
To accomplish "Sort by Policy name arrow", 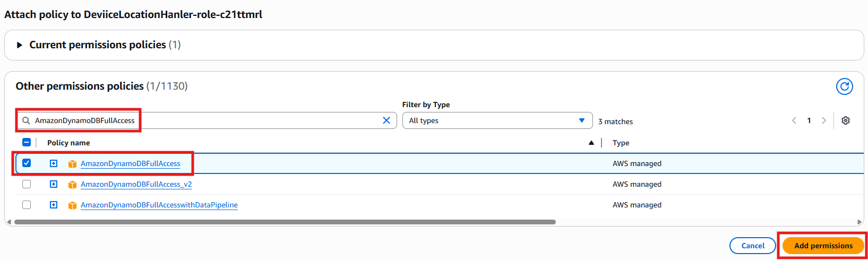I will click(591, 143).
